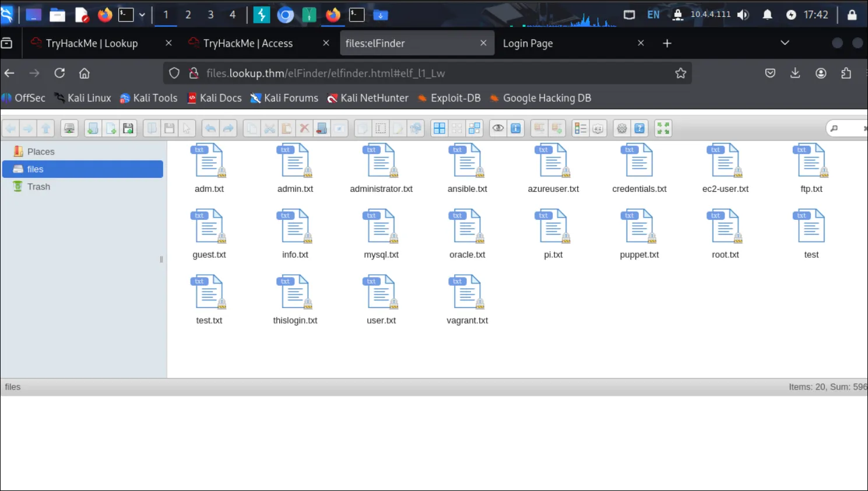Screen dimensions: 868x491
Task: Open the Google Hacking DB bookmark
Action: [x=540, y=98]
